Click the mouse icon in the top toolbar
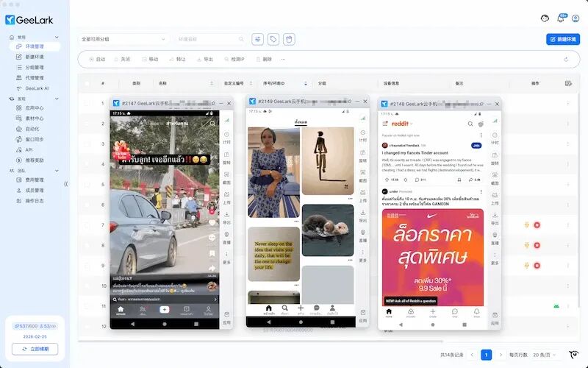Screen dimensions: 588x368 tap(289, 39)
